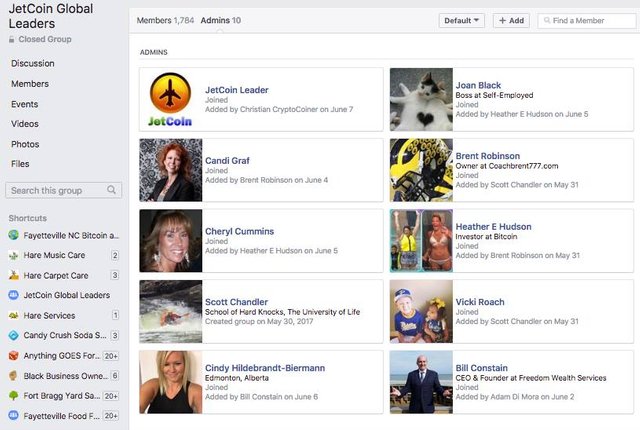Viewport: 640px width, 430px height.
Task: Open Fort Bragg Yard Sa... shortcut text
Action: [62, 396]
